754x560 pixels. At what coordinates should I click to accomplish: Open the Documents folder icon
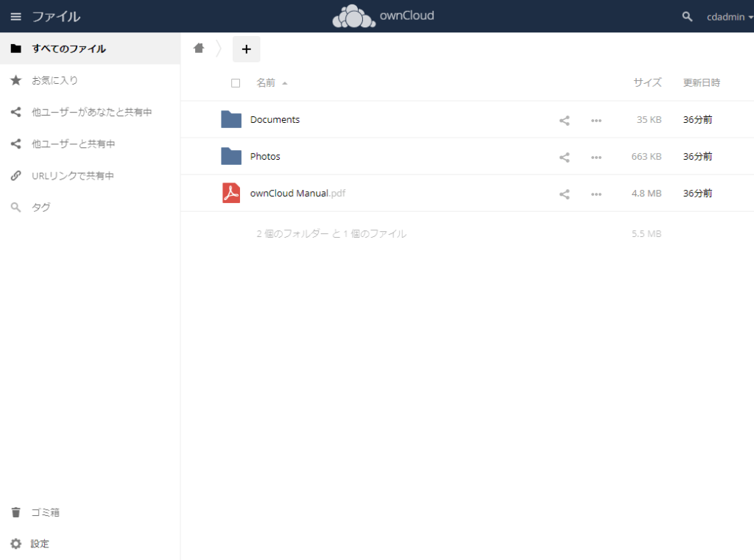[x=230, y=119]
